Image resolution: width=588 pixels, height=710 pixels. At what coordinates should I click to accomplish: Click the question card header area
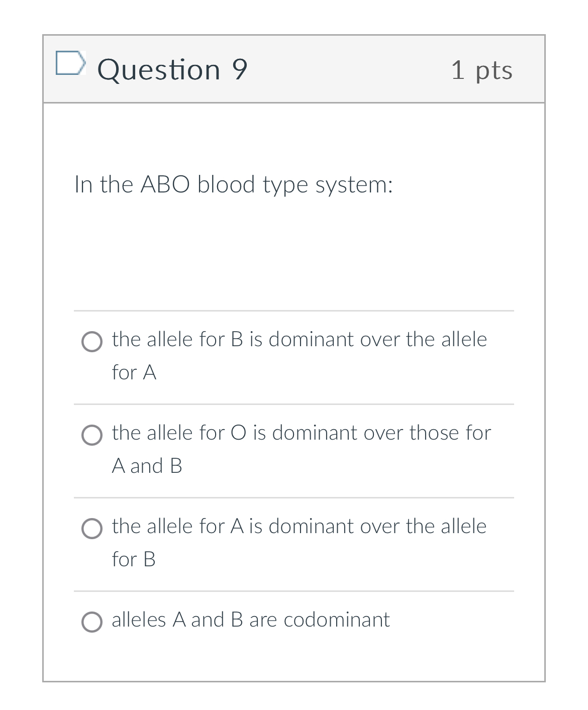pos(293,69)
